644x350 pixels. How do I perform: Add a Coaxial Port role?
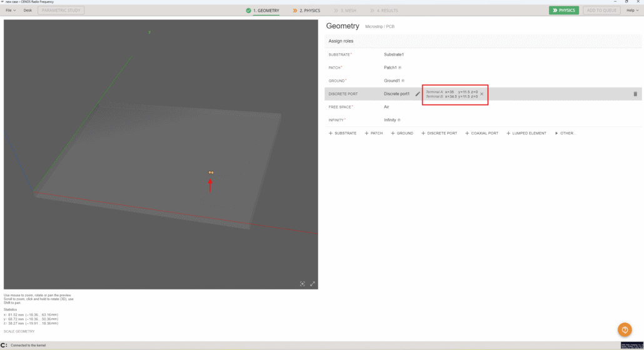point(481,133)
